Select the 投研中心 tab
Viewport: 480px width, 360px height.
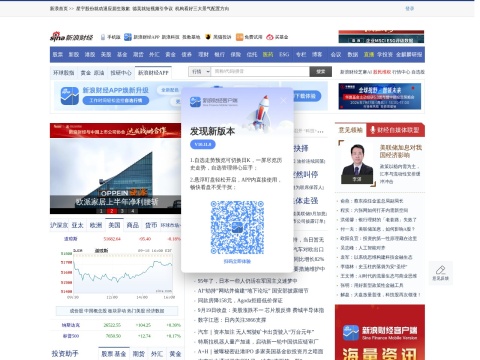coord(121,73)
